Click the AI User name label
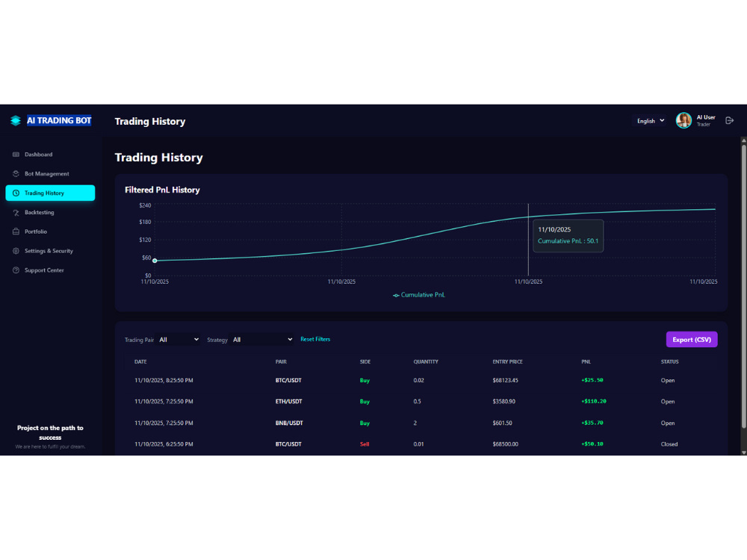 [706, 117]
